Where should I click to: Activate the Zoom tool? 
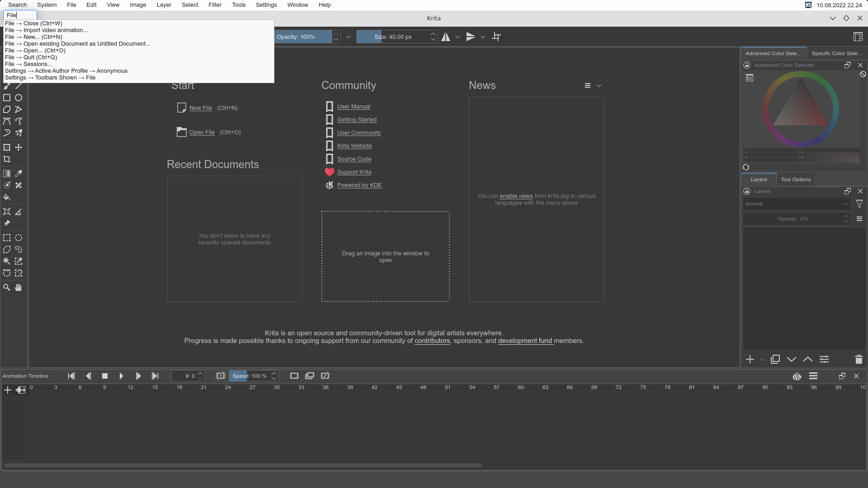pos(6,287)
